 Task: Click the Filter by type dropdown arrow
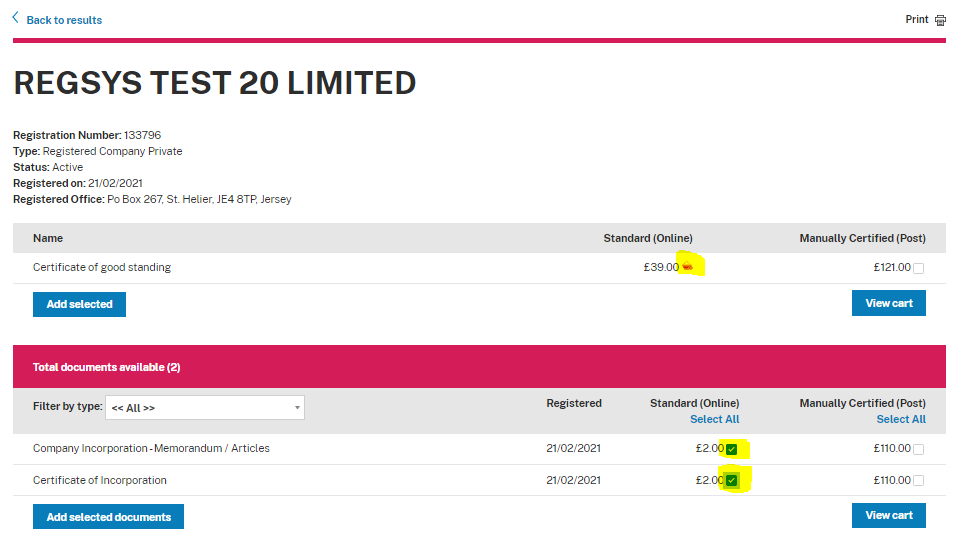(297, 408)
